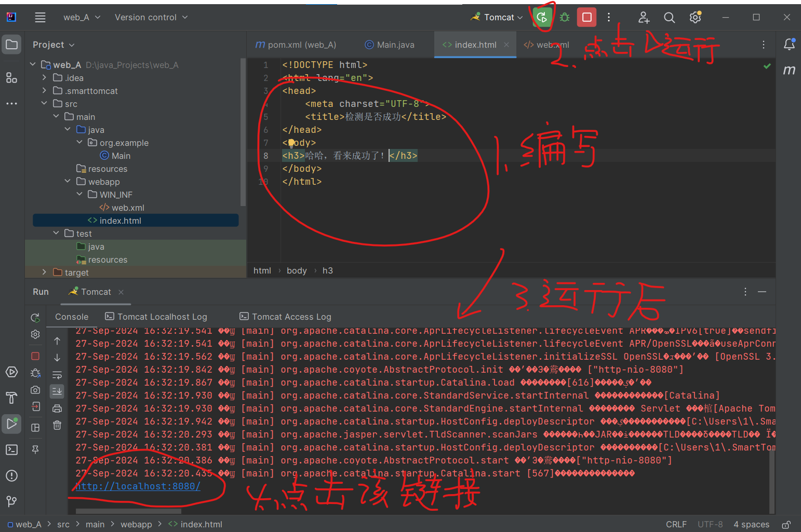The image size is (801, 532).
Task: Open Tomcat run configuration dropdown
Action: (497, 17)
